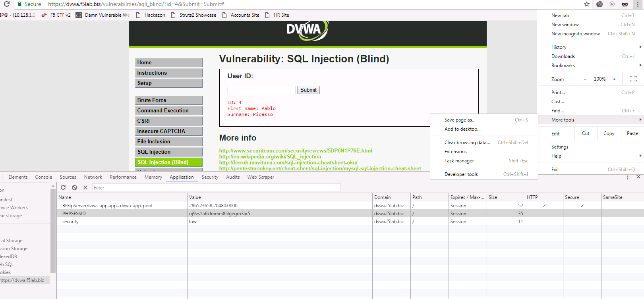Bookmark this page with the star icon

click(x=587, y=4)
